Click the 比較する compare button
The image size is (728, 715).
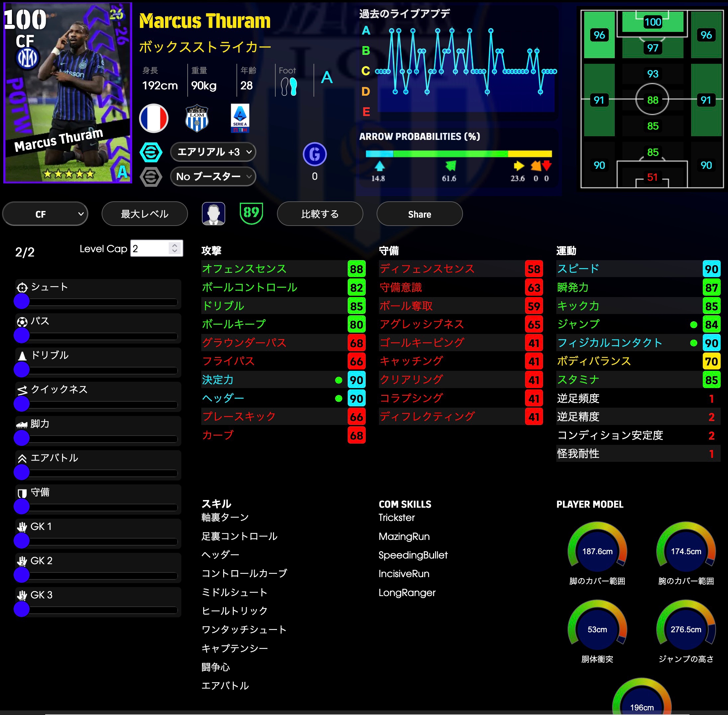[x=320, y=214]
